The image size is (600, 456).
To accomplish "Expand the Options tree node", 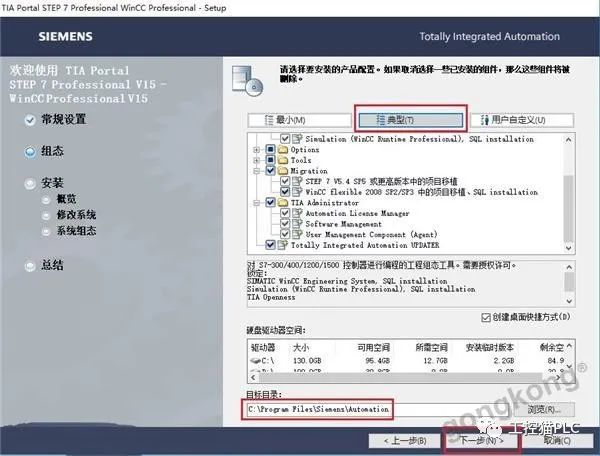I will (256, 150).
